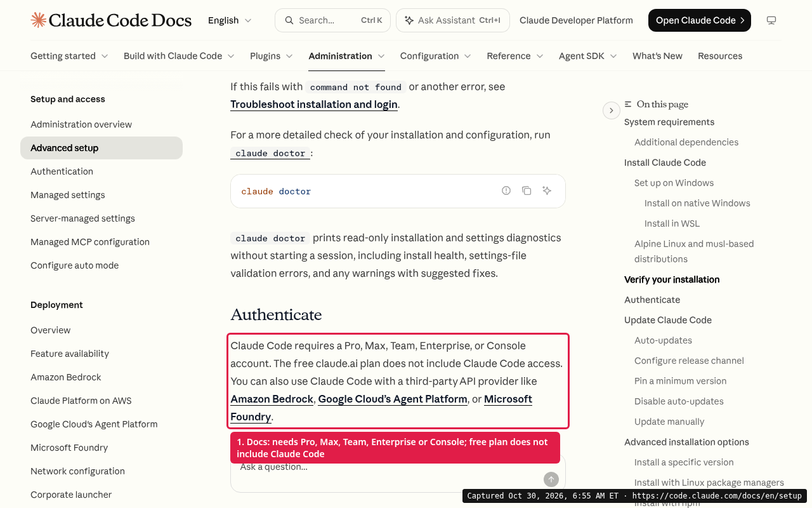The image size is (812, 508).
Task: Click the sparkle Ask AI icon in code block
Action: [x=547, y=190]
